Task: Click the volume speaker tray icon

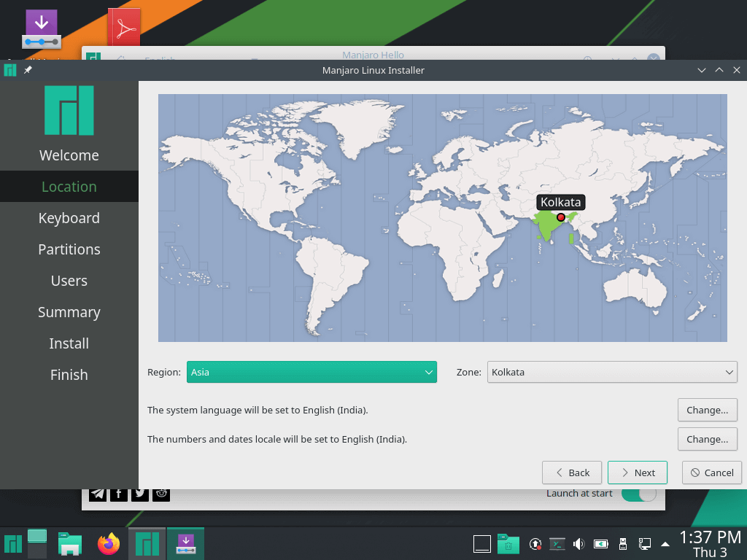Action: point(579,544)
